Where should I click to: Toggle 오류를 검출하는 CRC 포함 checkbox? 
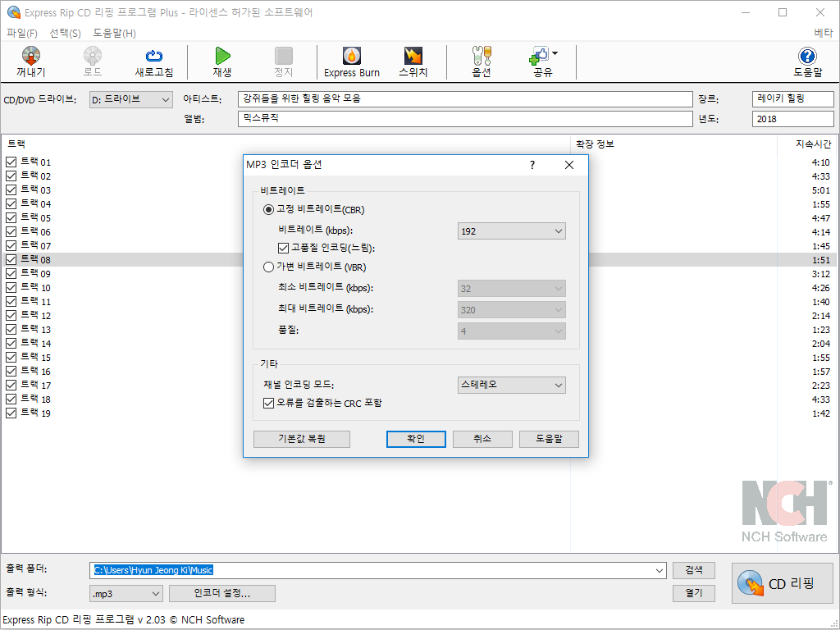click(268, 403)
